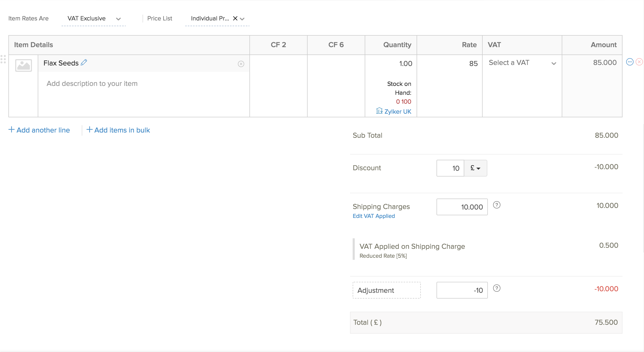Click the item image placeholder thumbnail
The width and height of the screenshot is (644, 352).
click(24, 65)
